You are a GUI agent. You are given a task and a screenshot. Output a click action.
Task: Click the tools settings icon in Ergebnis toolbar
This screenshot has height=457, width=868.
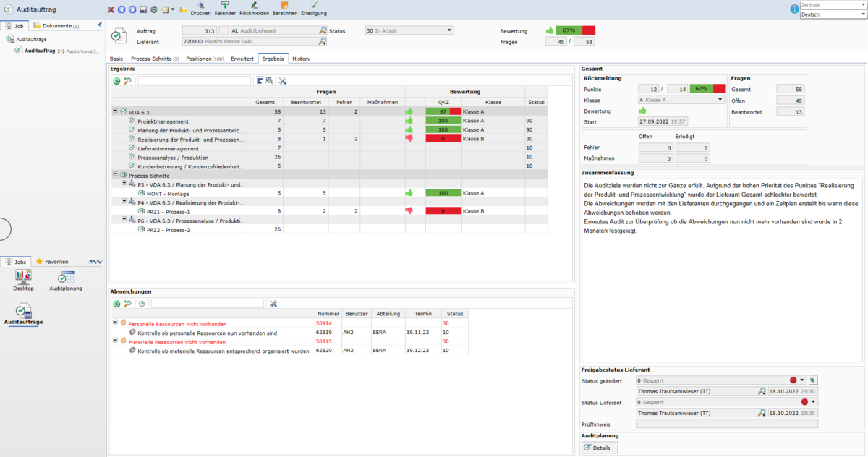point(283,81)
